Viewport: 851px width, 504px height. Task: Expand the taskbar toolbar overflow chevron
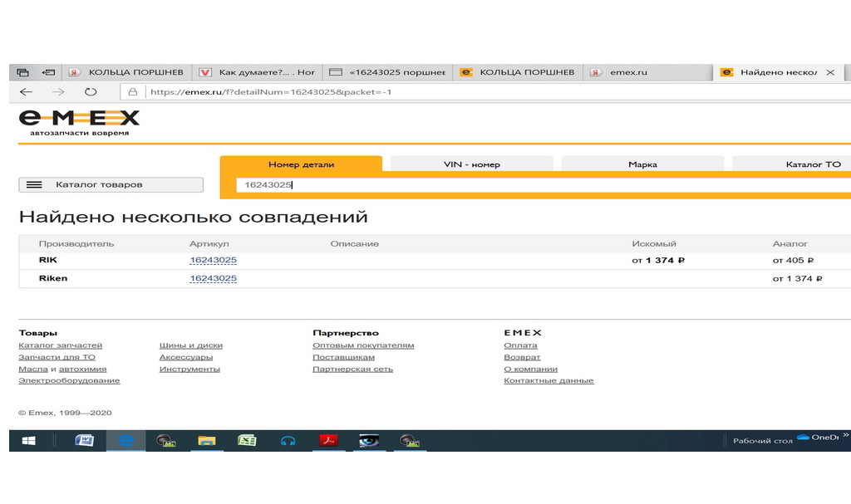coord(845,435)
